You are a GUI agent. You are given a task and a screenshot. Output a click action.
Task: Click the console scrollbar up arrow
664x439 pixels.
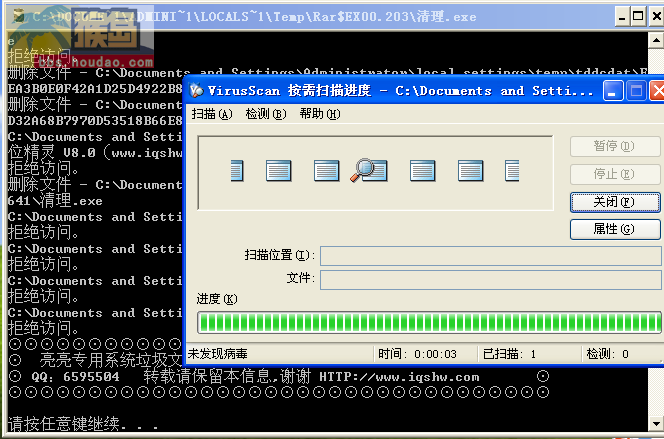[656, 40]
